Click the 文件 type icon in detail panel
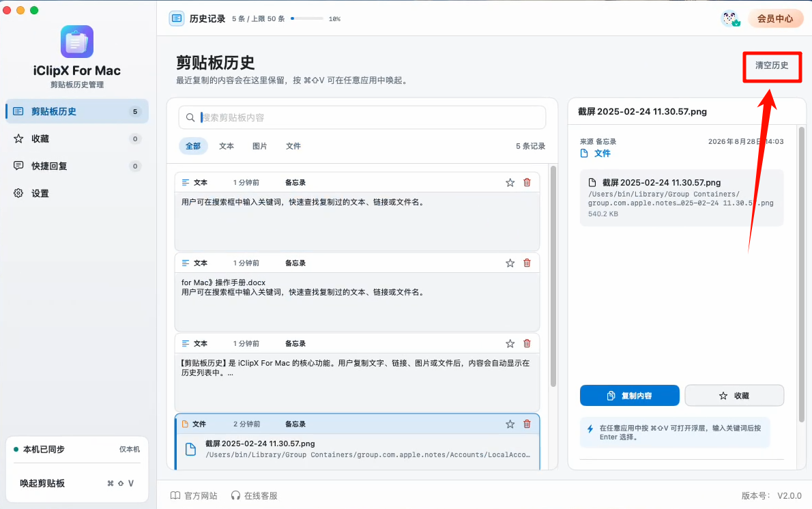 pyautogui.click(x=584, y=154)
